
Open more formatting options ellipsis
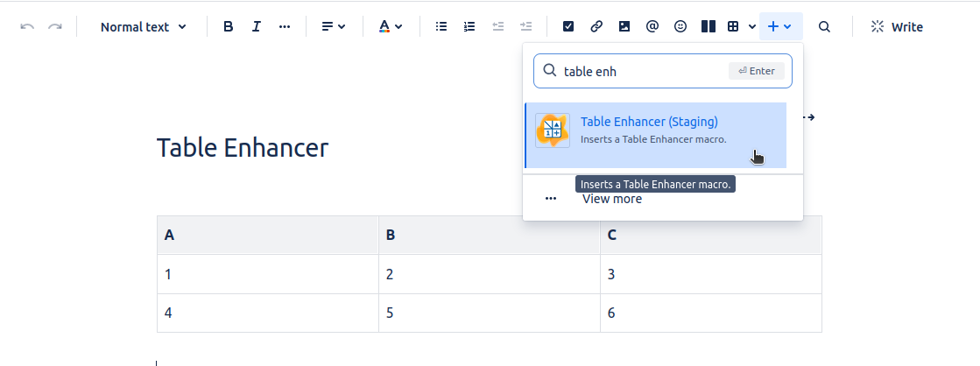click(284, 26)
